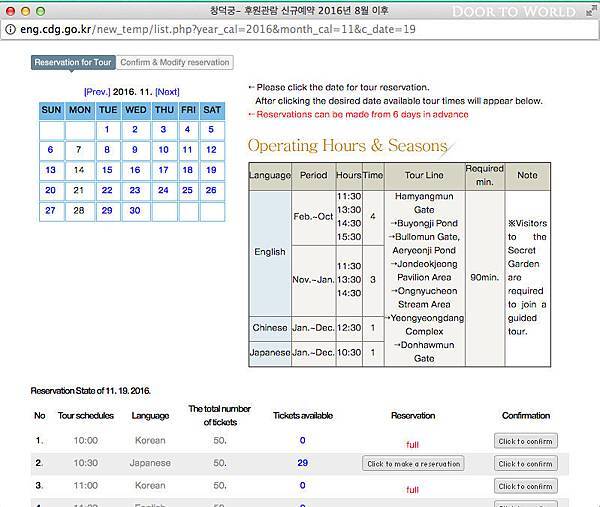This screenshot has height=507, width=600.
Task: Click 'full' status in the 11:00 Korean row
Action: pyautogui.click(x=412, y=490)
